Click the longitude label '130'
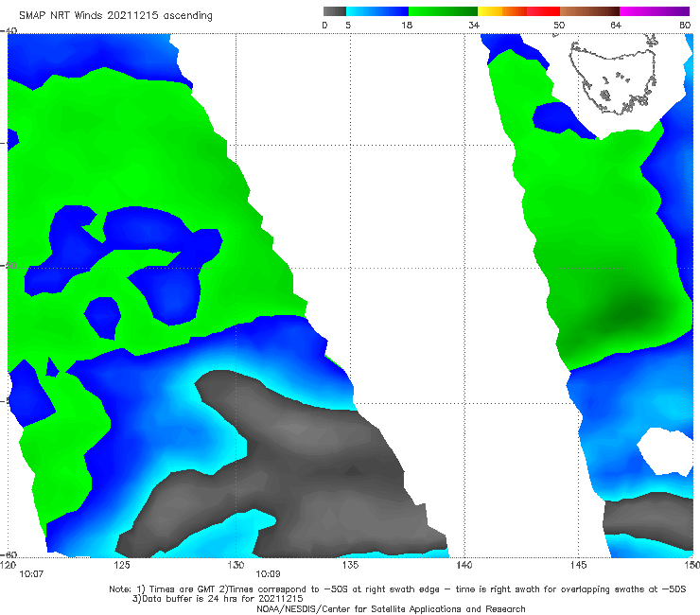The height and width of the screenshot is (615, 700). click(236, 565)
